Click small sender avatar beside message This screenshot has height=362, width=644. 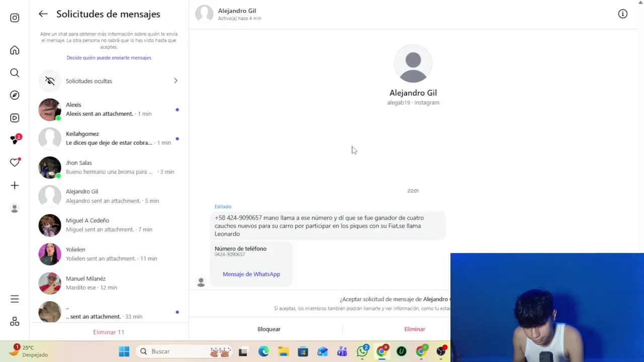[x=201, y=283]
